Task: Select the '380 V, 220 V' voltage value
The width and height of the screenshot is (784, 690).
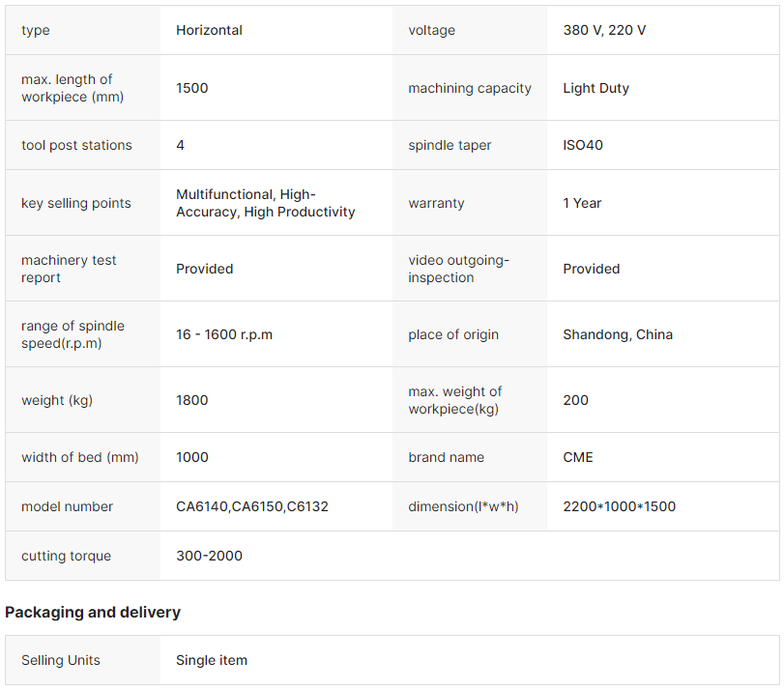Action: tap(604, 30)
